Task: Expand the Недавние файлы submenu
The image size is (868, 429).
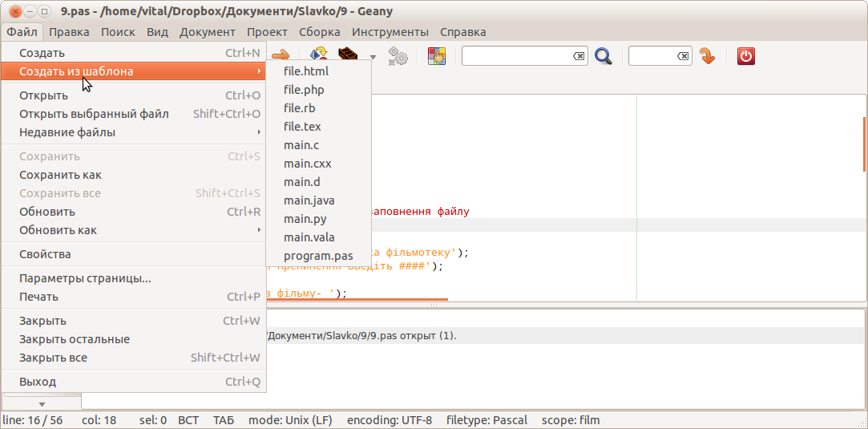Action: point(134,132)
